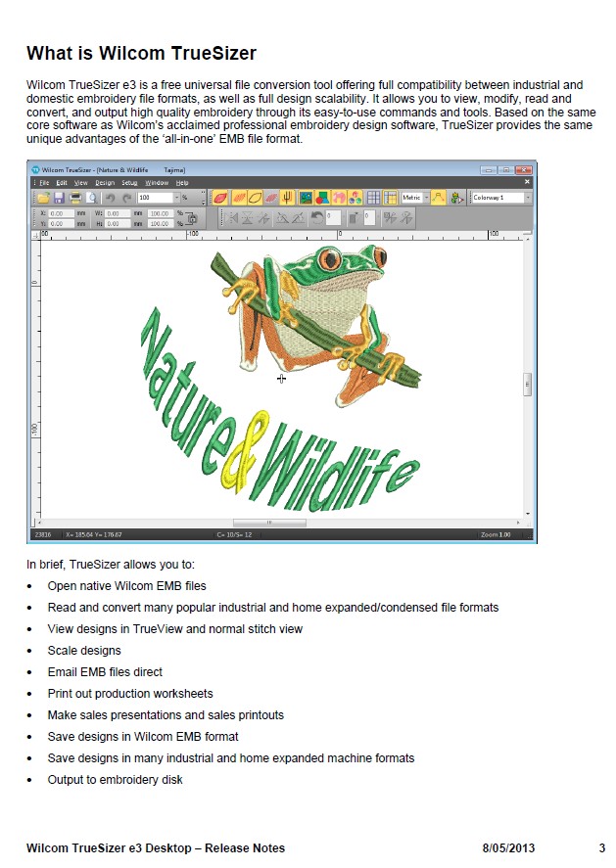Image resolution: width=616 pixels, height=868 pixels.
Task: Click bullet 'Output to embroidery disk'
Action: pyautogui.click(x=115, y=779)
